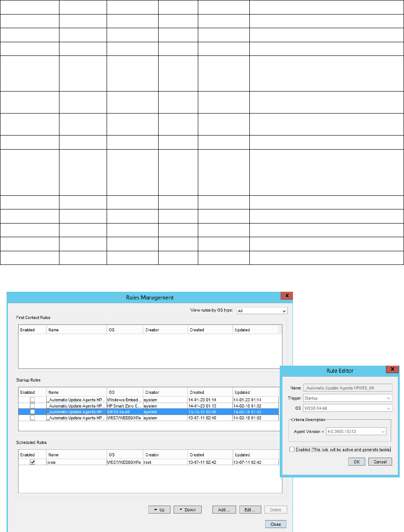Viewport: 404px width, 532px height.
Task: Click the 'root' creator cell in Scheduled Rules
Action: tap(165, 462)
